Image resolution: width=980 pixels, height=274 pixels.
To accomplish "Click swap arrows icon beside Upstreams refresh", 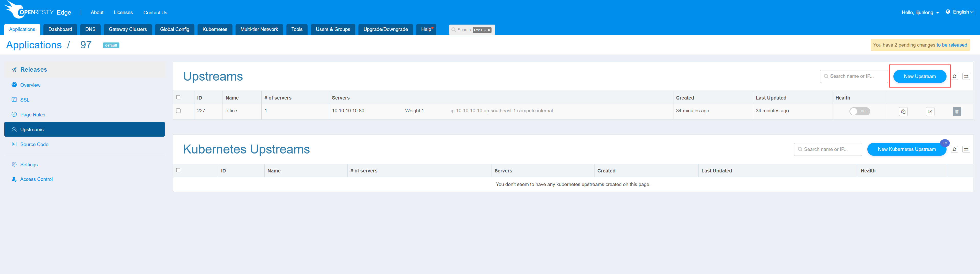I will [966, 76].
